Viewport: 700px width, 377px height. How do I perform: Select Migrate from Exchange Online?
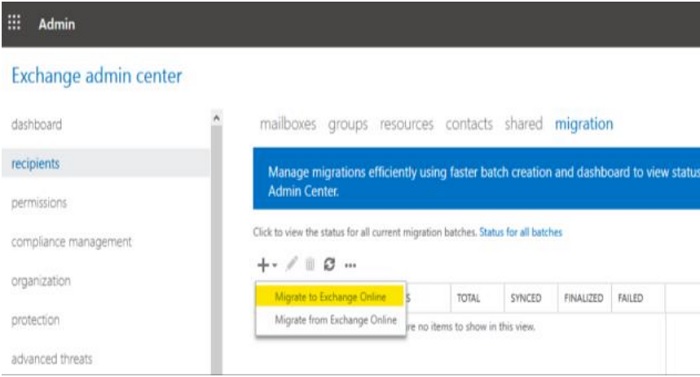pos(335,320)
